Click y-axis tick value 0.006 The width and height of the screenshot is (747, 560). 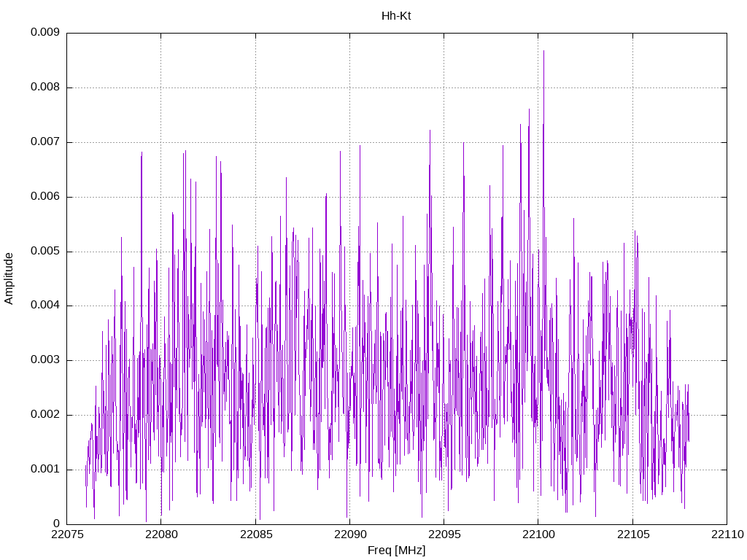point(44,197)
